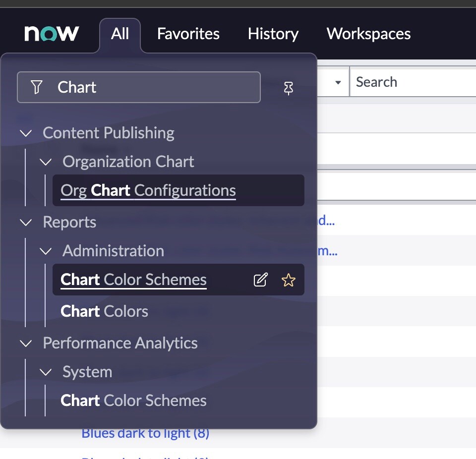The height and width of the screenshot is (459, 476).
Task: Open 'Blues dark to light (8)' record link
Action: [x=145, y=433]
